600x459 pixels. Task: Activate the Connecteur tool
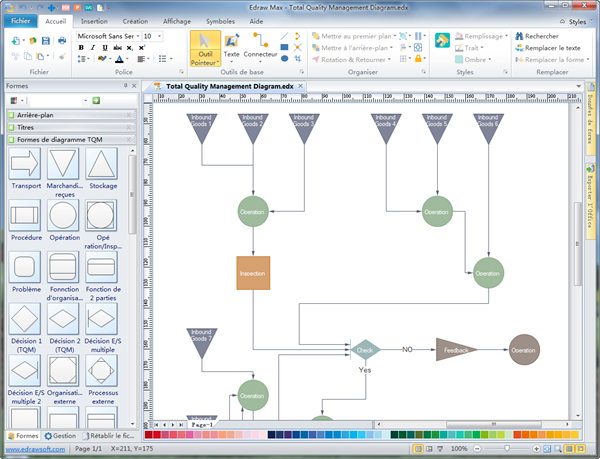(260, 47)
